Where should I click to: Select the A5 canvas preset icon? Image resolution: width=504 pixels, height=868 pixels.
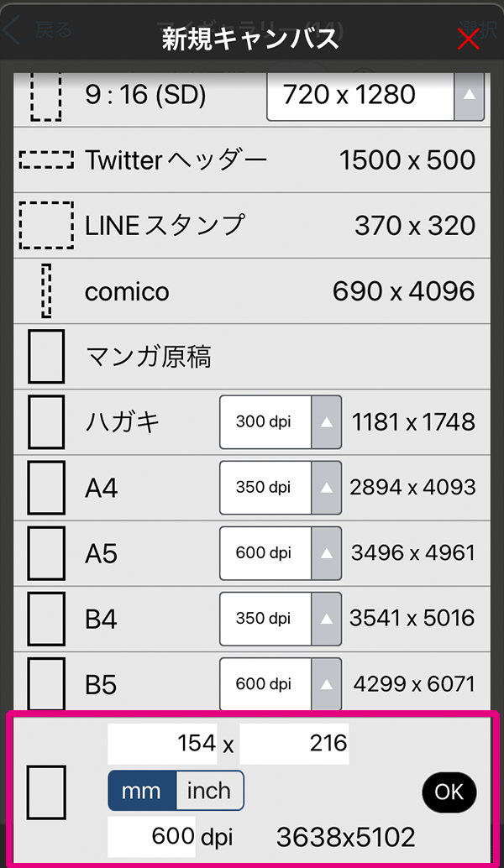click(46, 553)
